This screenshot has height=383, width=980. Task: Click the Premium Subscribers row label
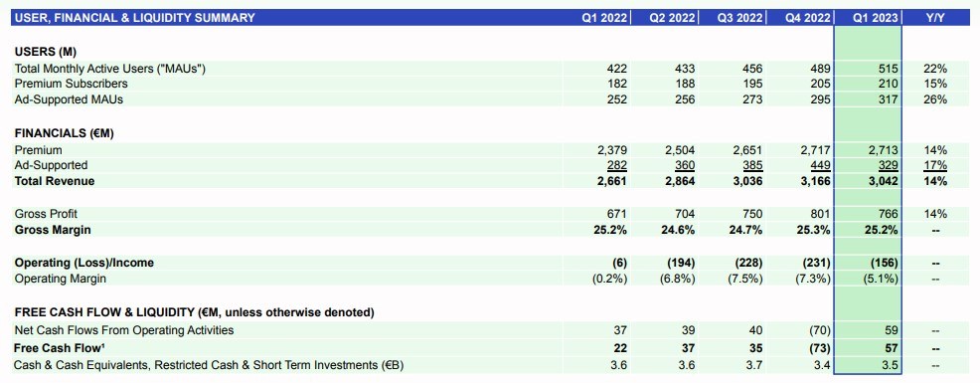pos(72,84)
